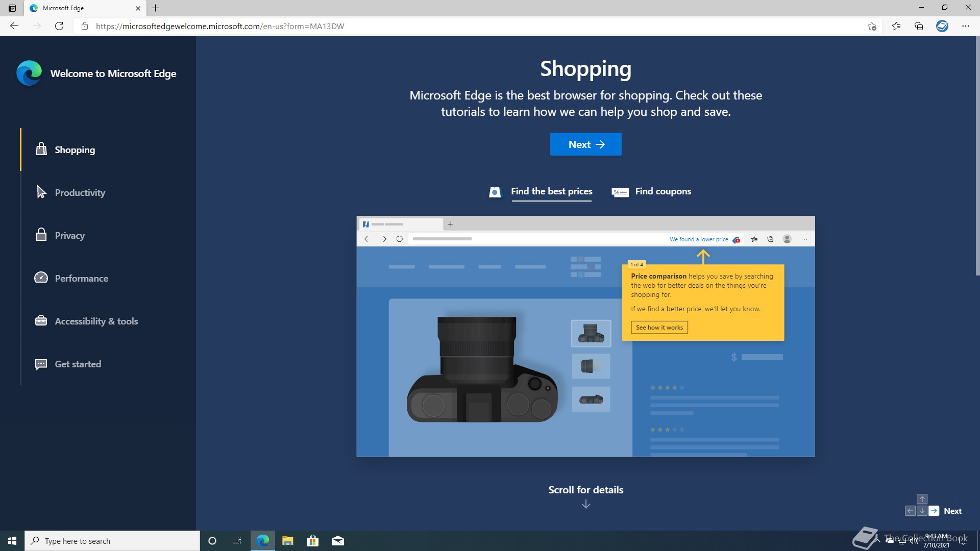
Task: Click the Scroll for details text
Action: [586, 490]
